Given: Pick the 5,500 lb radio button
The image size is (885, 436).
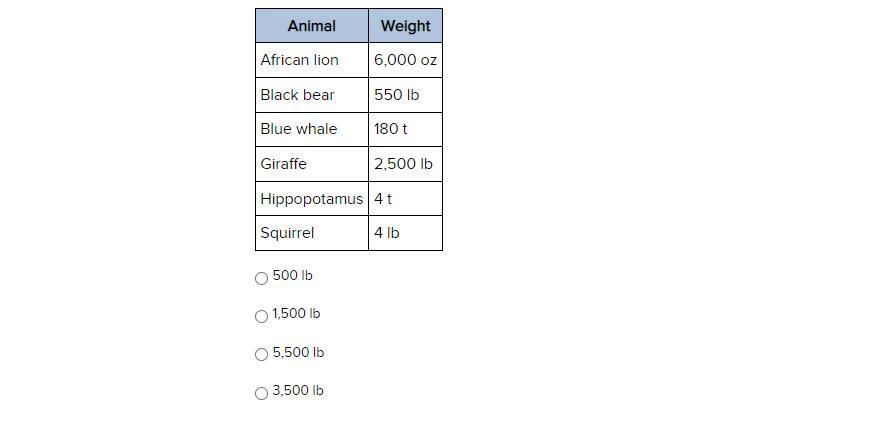Looking at the screenshot, I should tap(262, 354).
